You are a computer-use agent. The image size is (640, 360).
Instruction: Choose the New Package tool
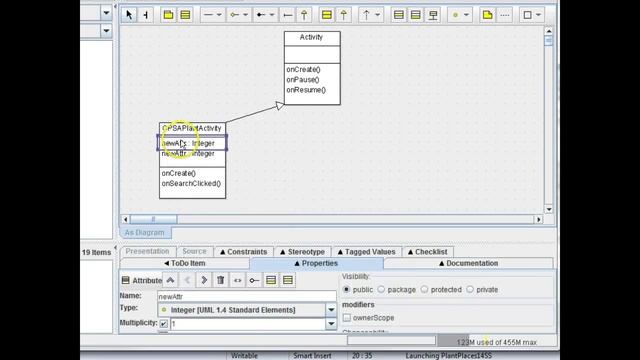click(168, 15)
